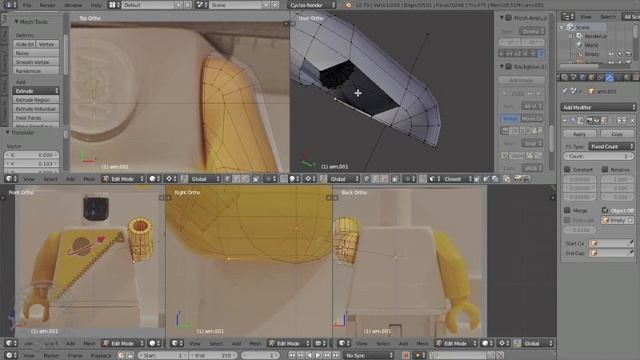The image size is (640, 360).
Task: Click face select mode in Top Ortho header
Action: tap(245, 179)
